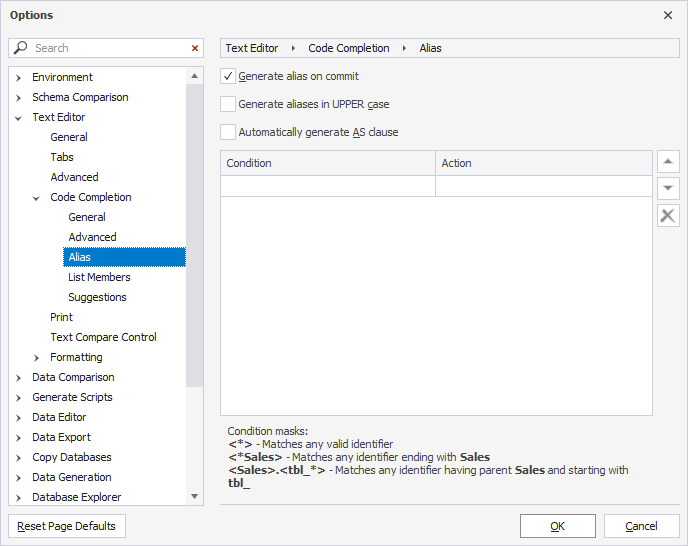Select Environment in options tree
Screen dimensions: 688x546
[62, 77]
